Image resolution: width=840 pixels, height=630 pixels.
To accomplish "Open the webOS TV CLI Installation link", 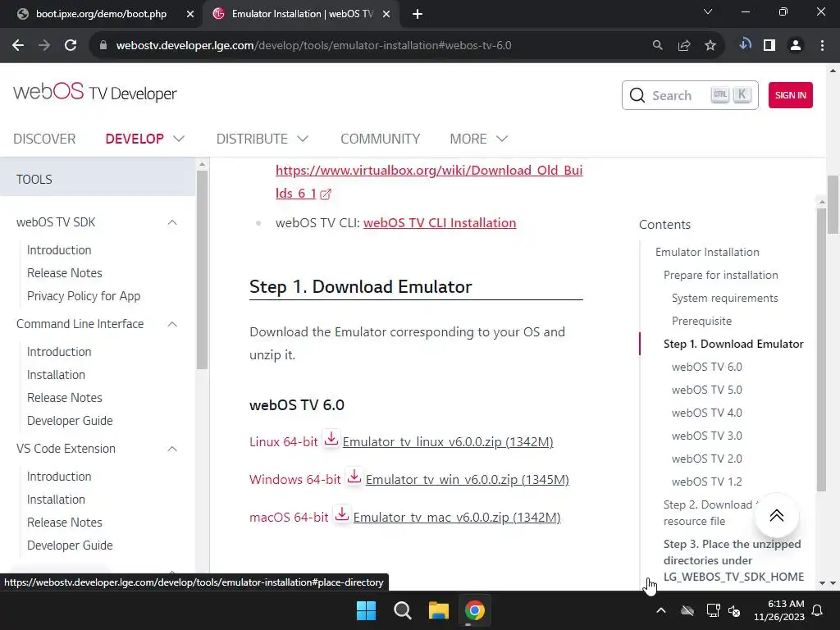I will pyautogui.click(x=440, y=223).
